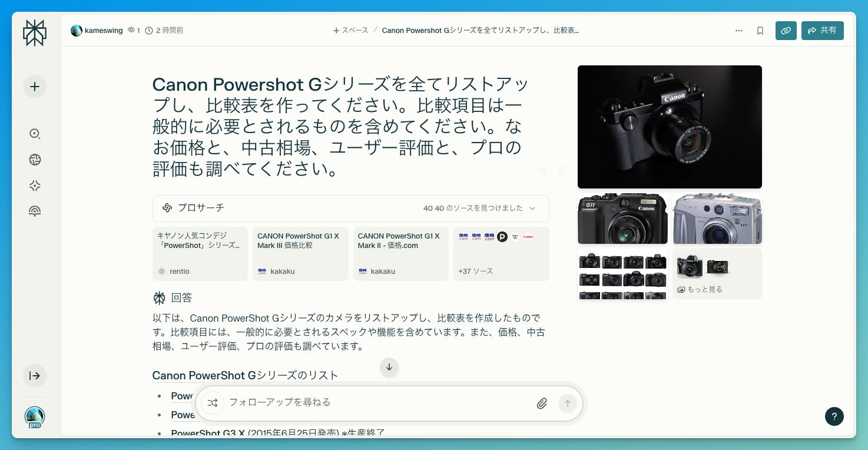Open the help question mark button
Screen dimensions: 868x450
point(834,416)
